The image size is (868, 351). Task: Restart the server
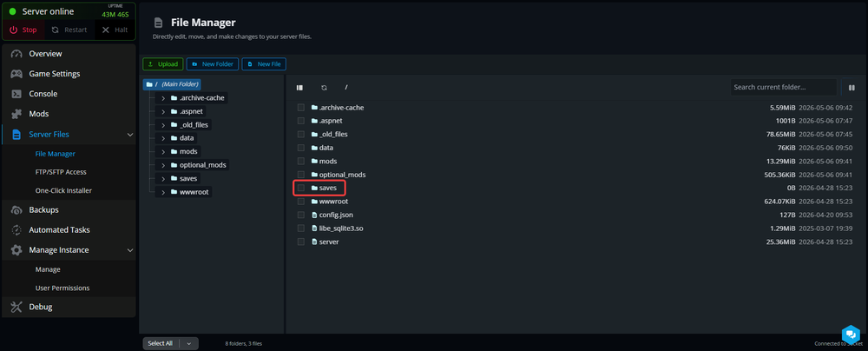[69, 30]
